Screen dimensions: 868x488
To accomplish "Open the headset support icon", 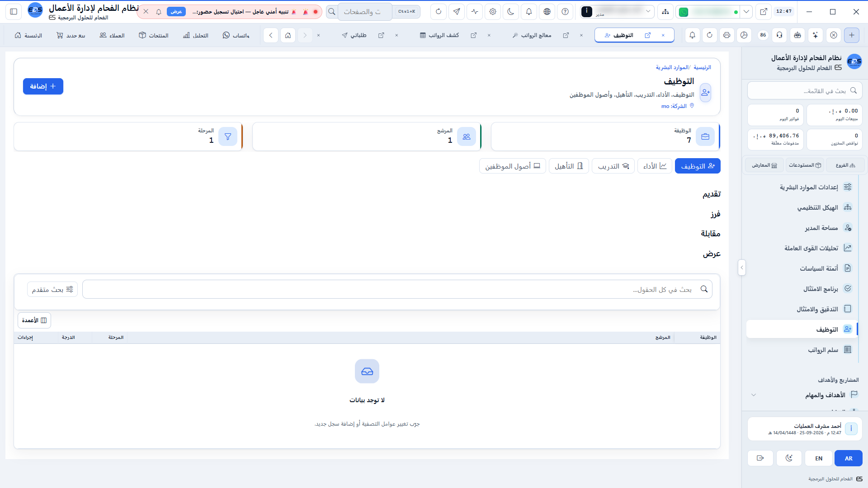I will (x=779, y=35).
